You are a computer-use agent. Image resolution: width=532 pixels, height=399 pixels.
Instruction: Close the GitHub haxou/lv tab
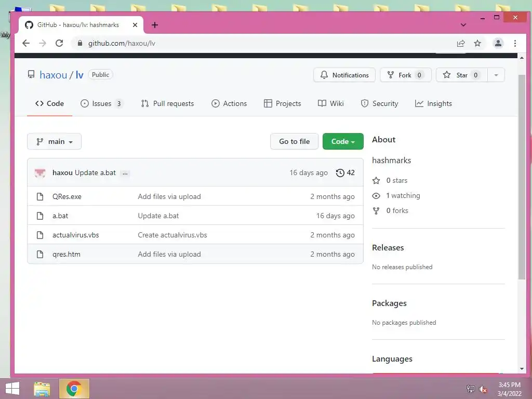[135, 25]
